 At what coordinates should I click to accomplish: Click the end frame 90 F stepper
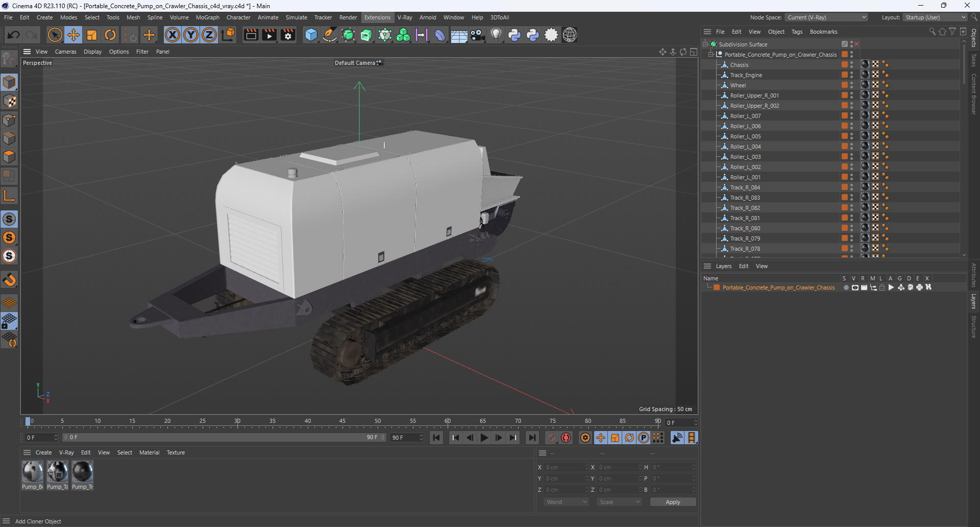(x=421, y=438)
